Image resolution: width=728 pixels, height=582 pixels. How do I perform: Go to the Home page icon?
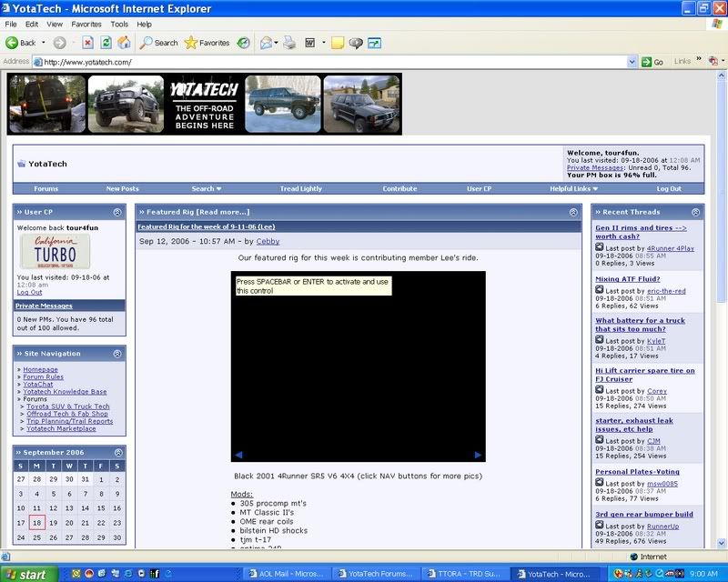coord(123,43)
